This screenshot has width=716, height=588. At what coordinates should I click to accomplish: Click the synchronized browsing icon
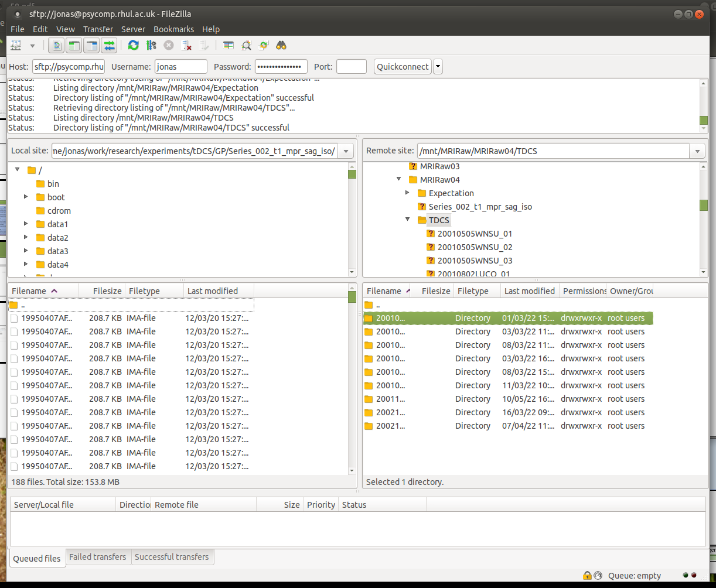click(264, 45)
